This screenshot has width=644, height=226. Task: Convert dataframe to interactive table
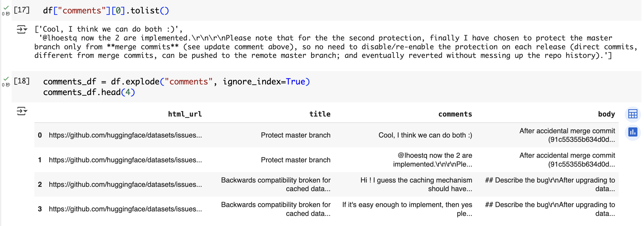click(633, 114)
